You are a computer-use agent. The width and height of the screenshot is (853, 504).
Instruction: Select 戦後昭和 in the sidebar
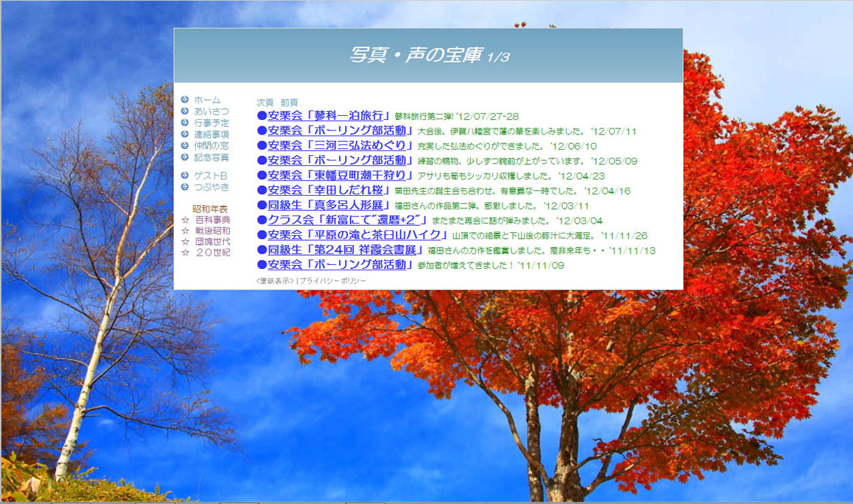tap(213, 231)
